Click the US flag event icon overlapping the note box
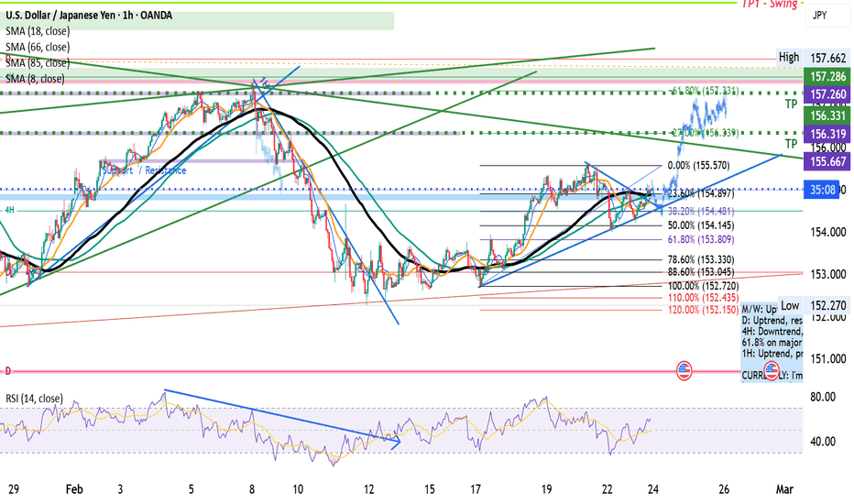 (x=774, y=372)
